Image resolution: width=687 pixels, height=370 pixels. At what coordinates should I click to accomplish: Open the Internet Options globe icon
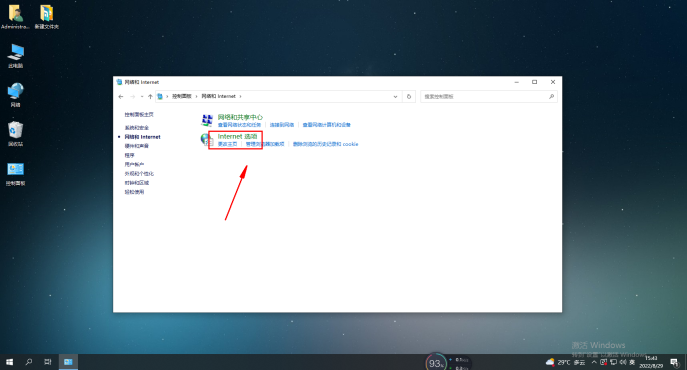click(x=206, y=139)
